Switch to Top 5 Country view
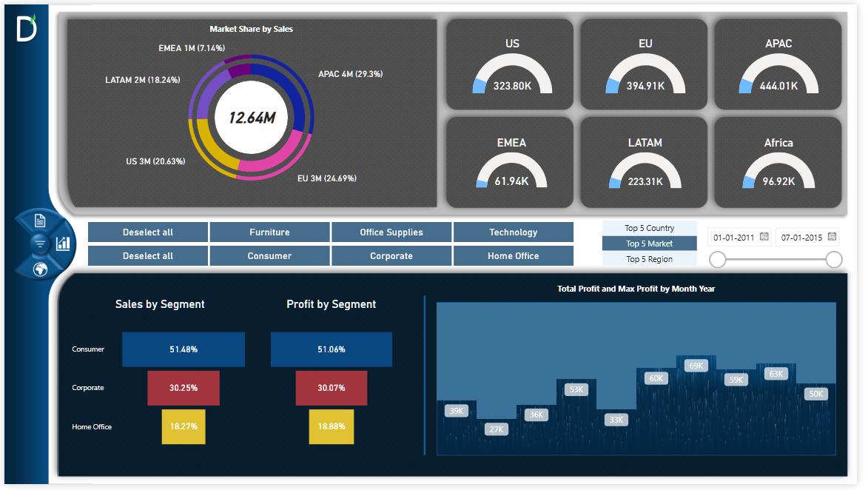The width and height of the screenshot is (868, 490). tap(650, 228)
